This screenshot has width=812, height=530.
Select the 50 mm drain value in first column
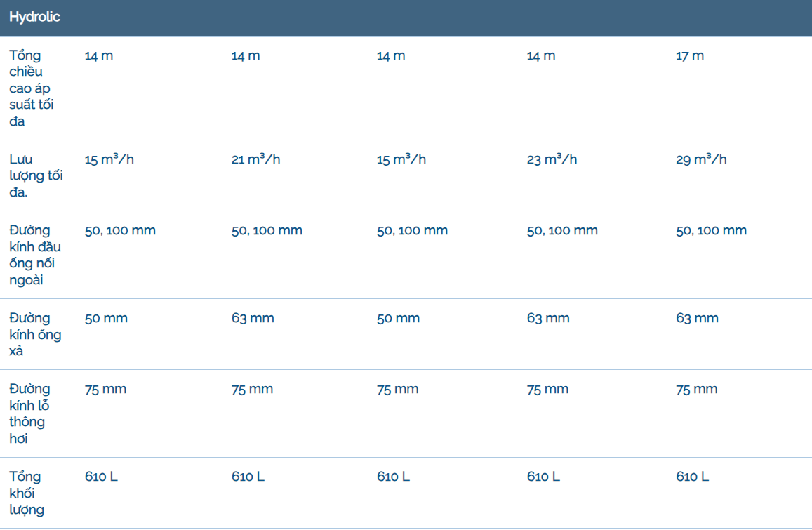point(106,318)
